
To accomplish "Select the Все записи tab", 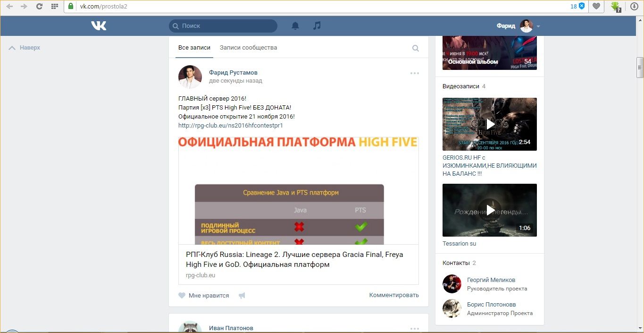I will (194, 48).
